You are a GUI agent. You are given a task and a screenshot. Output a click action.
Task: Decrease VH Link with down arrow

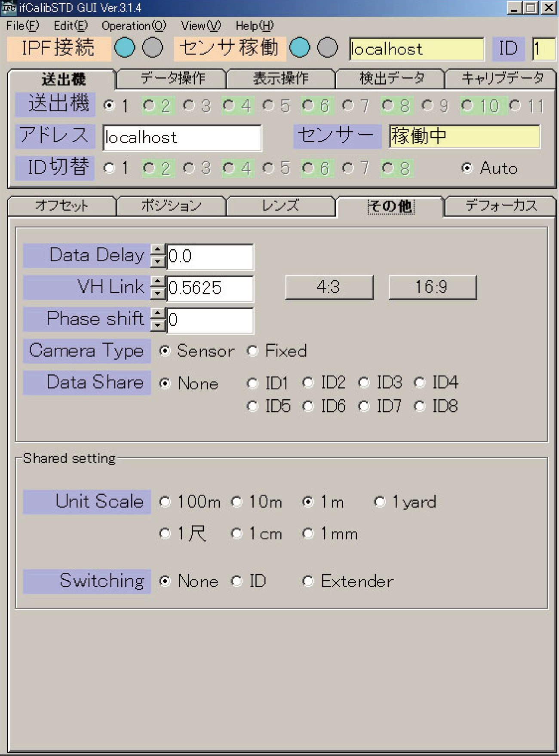tap(158, 293)
